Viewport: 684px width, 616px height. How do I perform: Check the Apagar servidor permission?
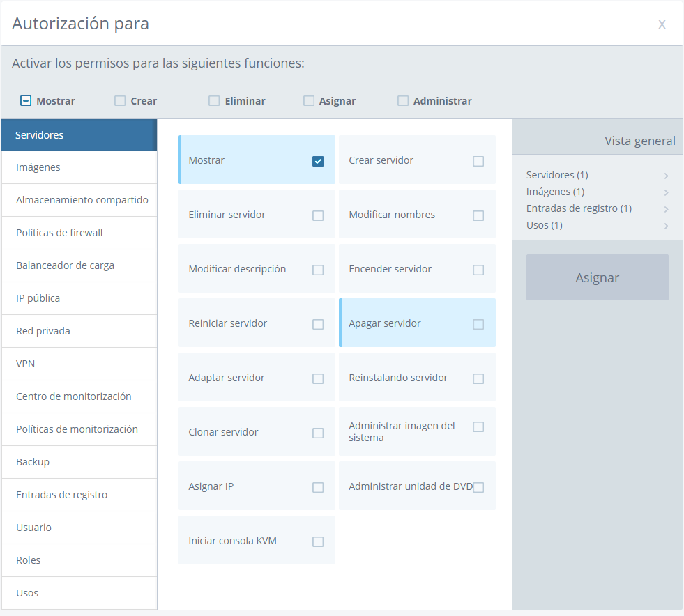(478, 324)
